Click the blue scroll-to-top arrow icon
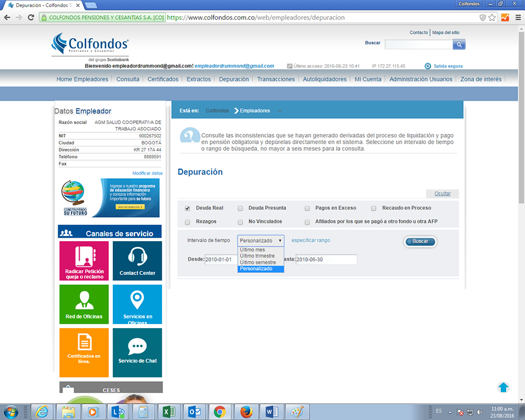 pyautogui.click(x=503, y=387)
